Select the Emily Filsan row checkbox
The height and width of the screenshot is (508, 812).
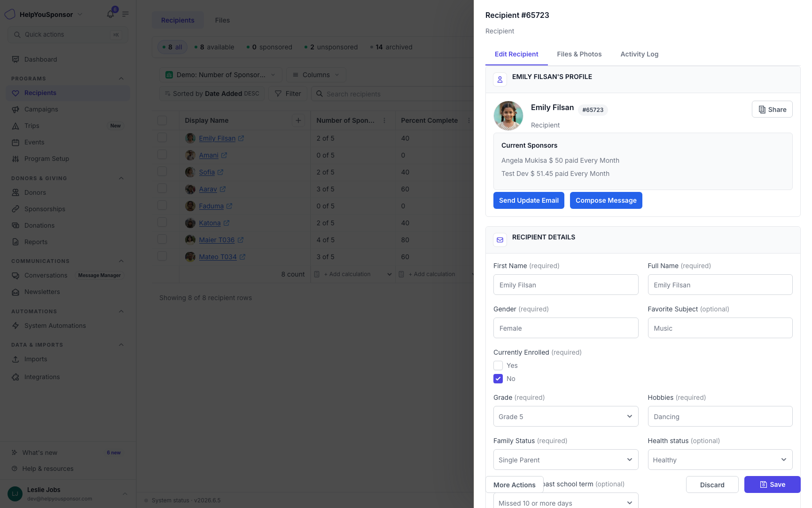pos(162,137)
